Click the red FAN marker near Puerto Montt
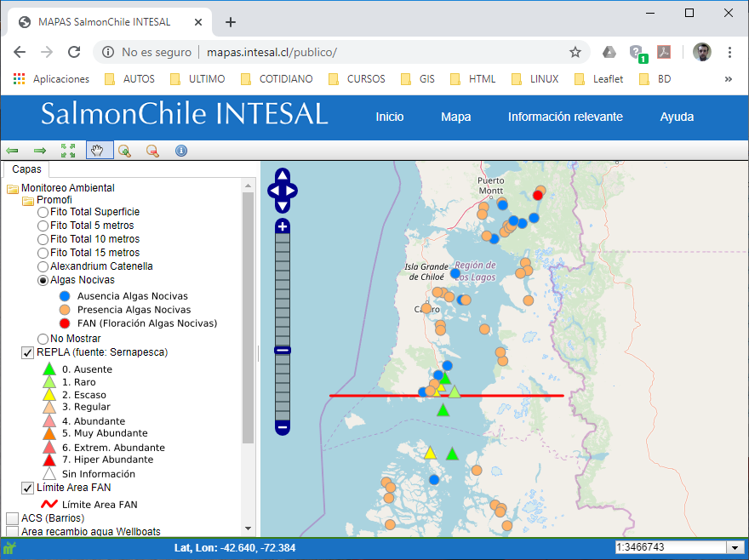 (538, 195)
